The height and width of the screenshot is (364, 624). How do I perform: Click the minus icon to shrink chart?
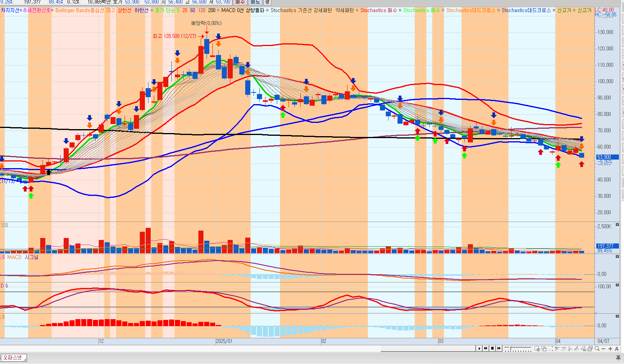[x=604, y=348]
